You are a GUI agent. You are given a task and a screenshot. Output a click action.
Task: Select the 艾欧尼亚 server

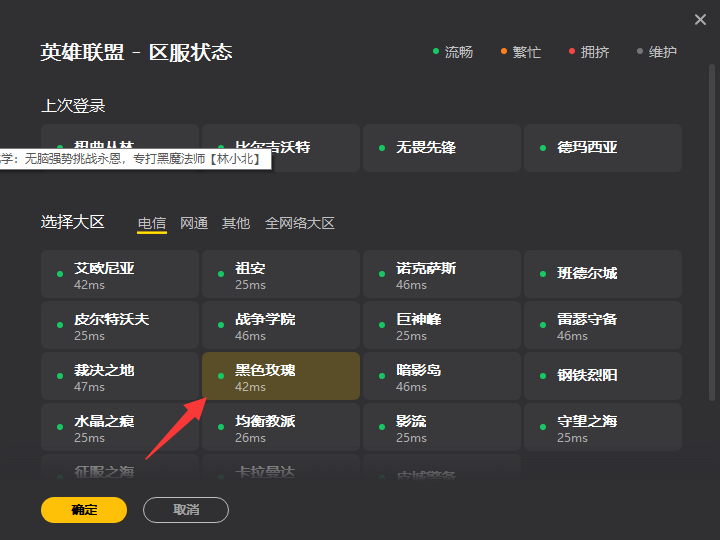(120, 274)
